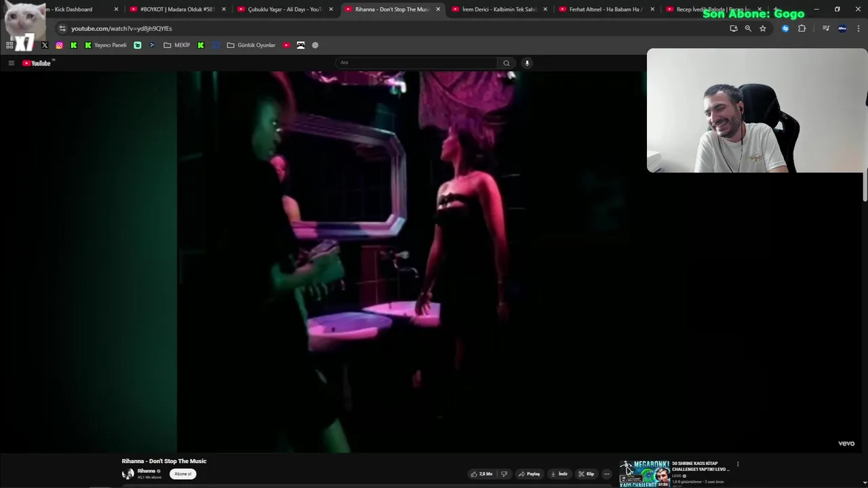Click the vevo logo in the video

click(846, 443)
